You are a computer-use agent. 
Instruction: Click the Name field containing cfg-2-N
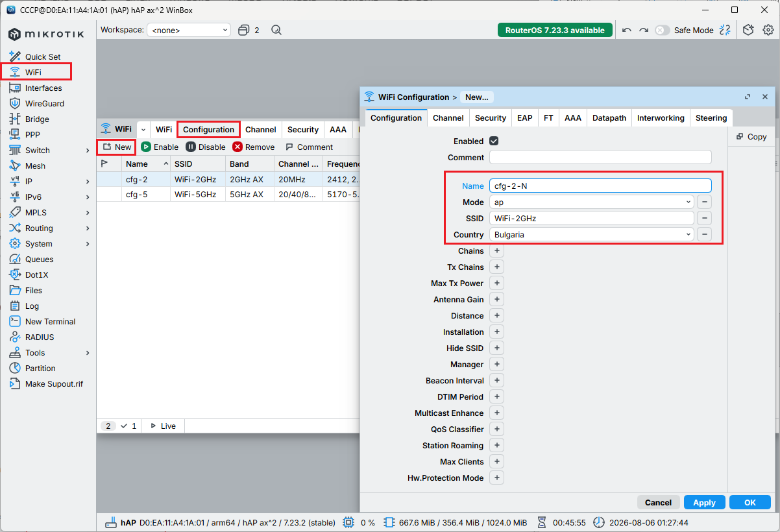600,186
